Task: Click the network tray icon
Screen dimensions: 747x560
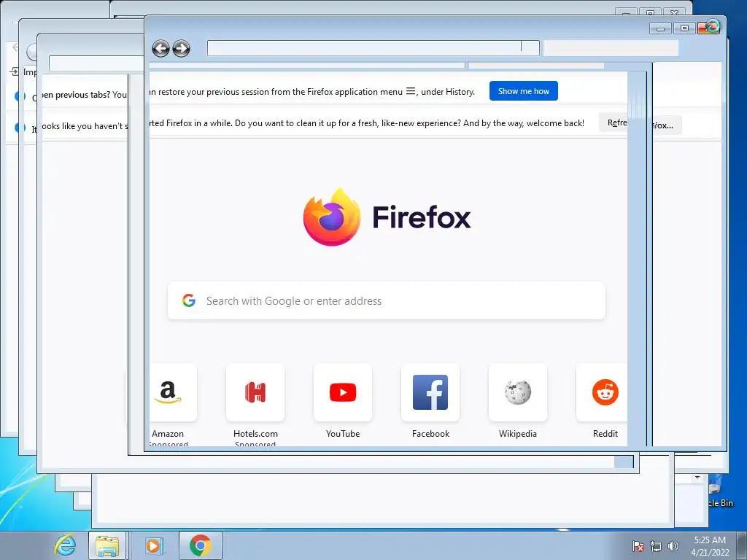Action: (x=656, y=546)
